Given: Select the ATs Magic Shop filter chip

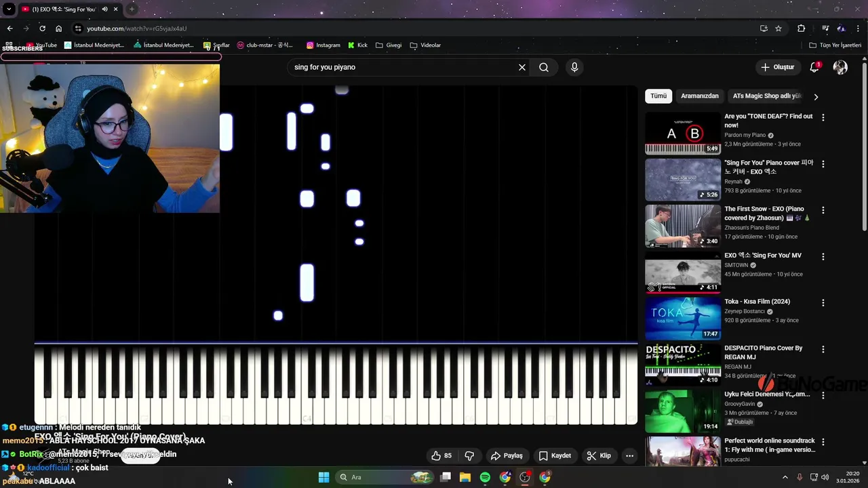Looking at the screenshot, I should tap(767, 96).
